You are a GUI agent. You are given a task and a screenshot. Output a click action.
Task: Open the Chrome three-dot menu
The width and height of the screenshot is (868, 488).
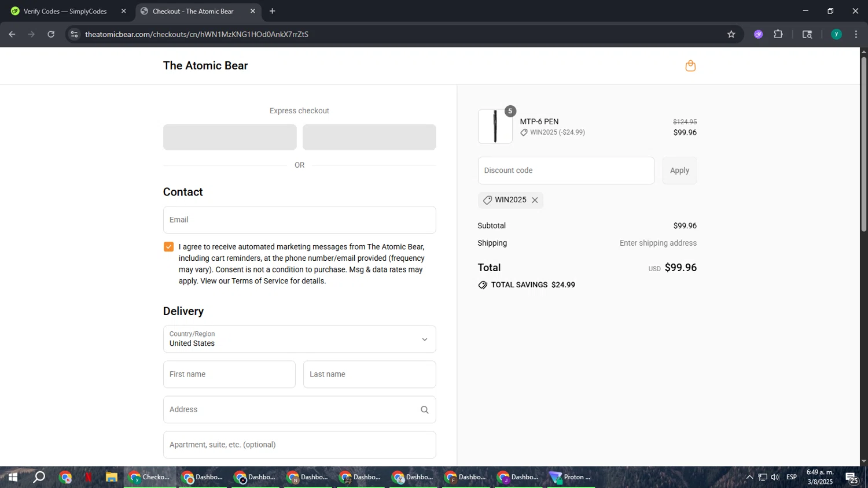(x=856, y=34)
